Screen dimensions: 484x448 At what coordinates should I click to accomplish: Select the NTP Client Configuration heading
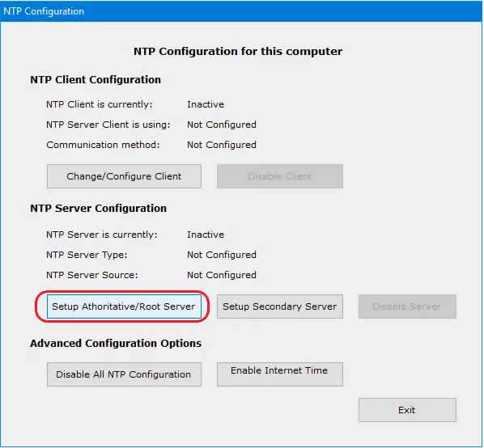96,79
